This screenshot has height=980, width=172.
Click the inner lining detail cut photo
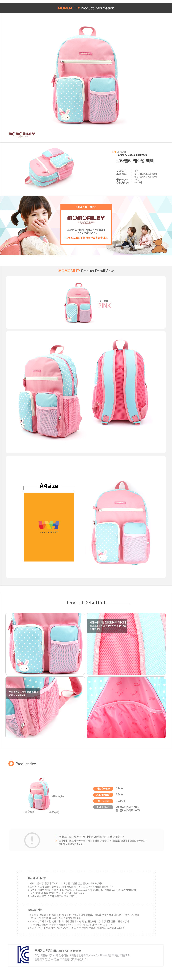pyautogui.click(x=126, y=707)
